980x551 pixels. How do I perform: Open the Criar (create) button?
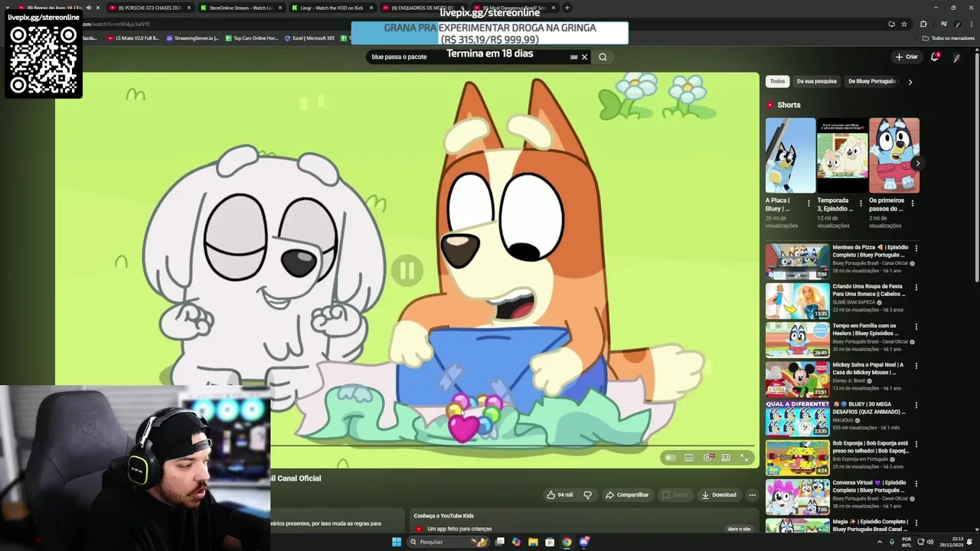point(906,57)
